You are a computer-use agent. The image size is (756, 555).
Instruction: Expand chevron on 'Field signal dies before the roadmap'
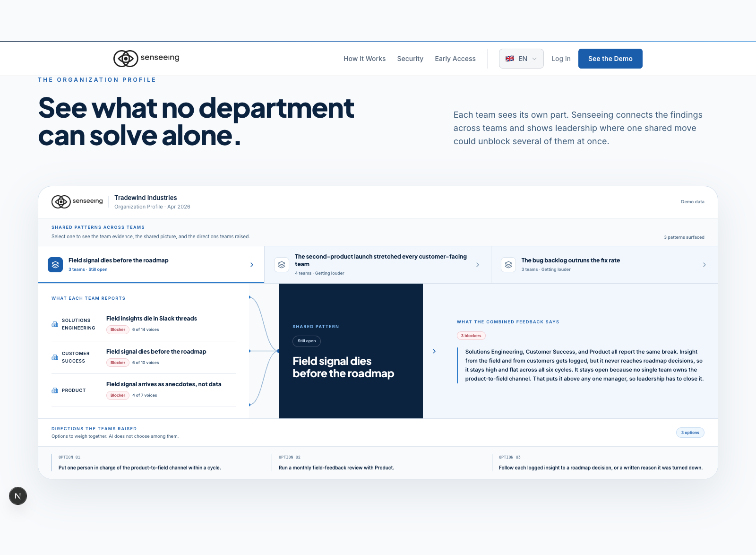pos(251,265)
